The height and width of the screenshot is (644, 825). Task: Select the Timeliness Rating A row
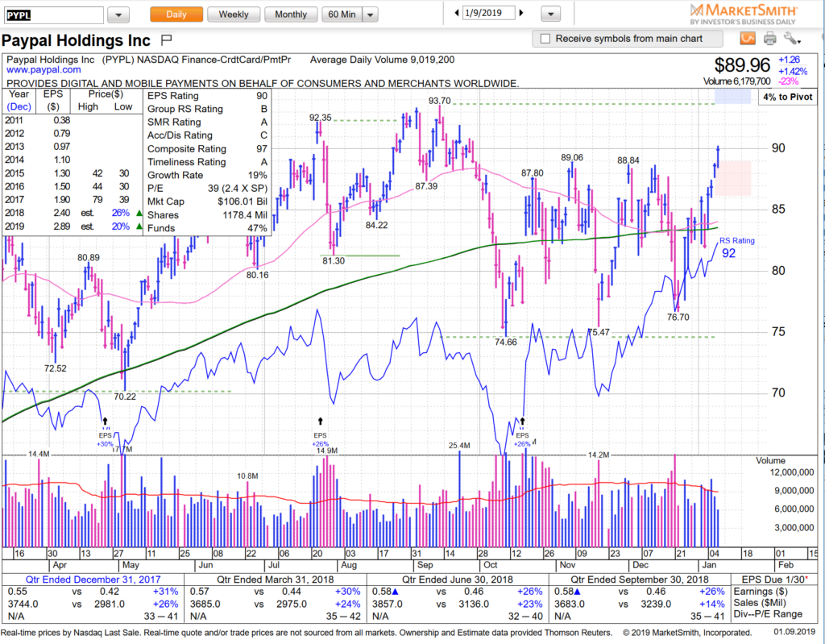207,162
